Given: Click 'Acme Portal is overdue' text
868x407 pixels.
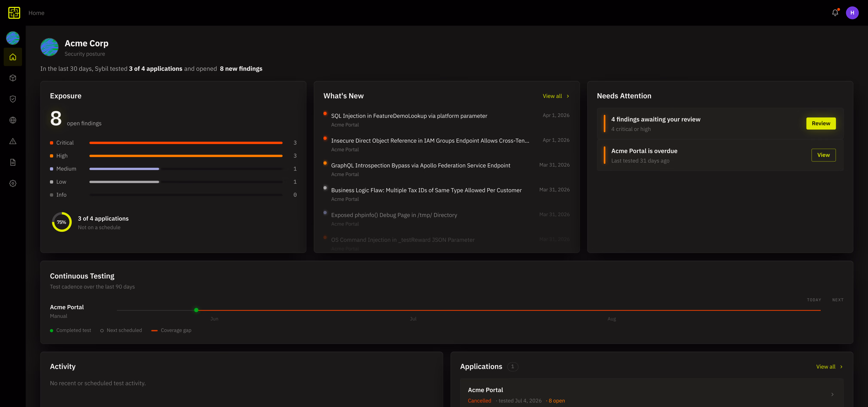Looking at the screenshot, I should click(644, 151).
